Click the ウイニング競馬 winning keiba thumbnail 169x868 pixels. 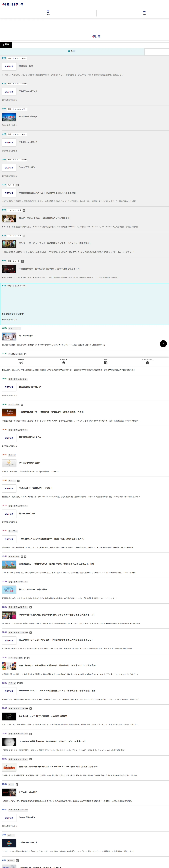pos(9,463)
